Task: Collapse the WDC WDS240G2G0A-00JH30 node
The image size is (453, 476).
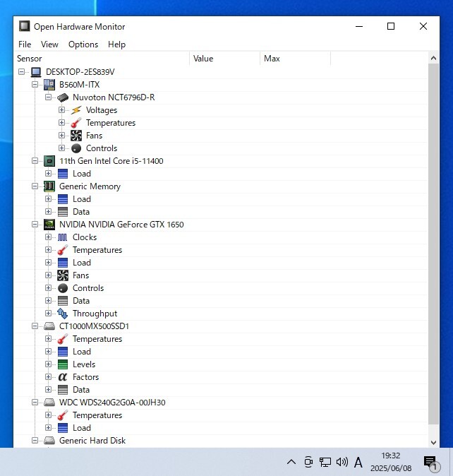Action: click(35, 403)
